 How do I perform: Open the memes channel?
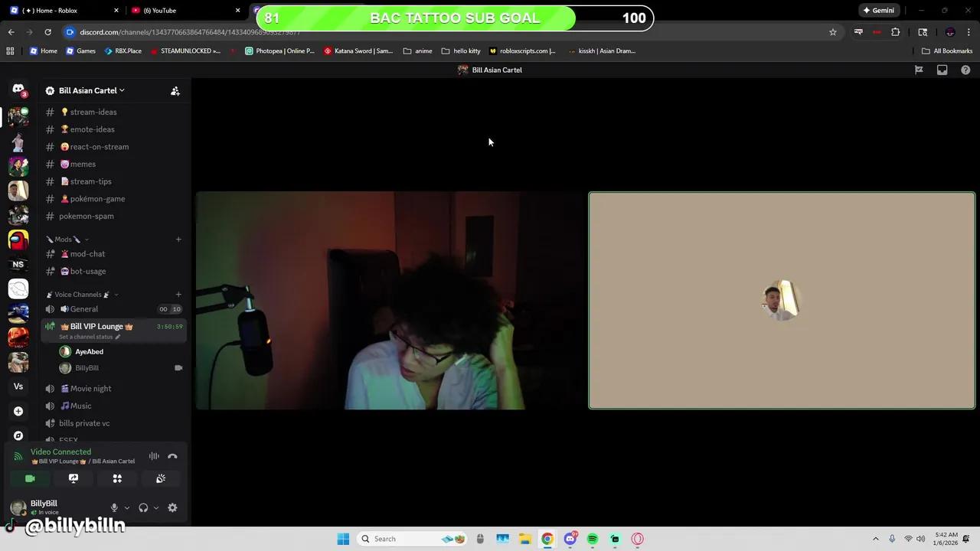(82, 164)
